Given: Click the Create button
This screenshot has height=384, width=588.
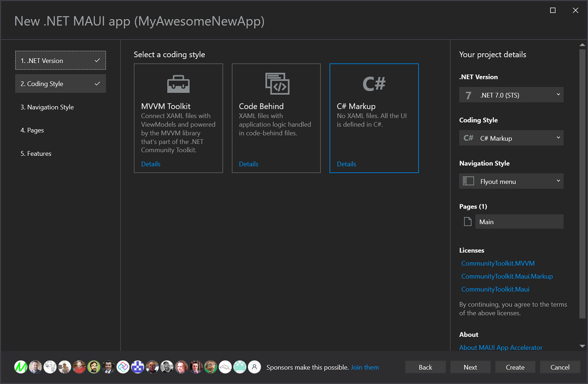Looking at the screenshot, I should [x=515, y=367].
